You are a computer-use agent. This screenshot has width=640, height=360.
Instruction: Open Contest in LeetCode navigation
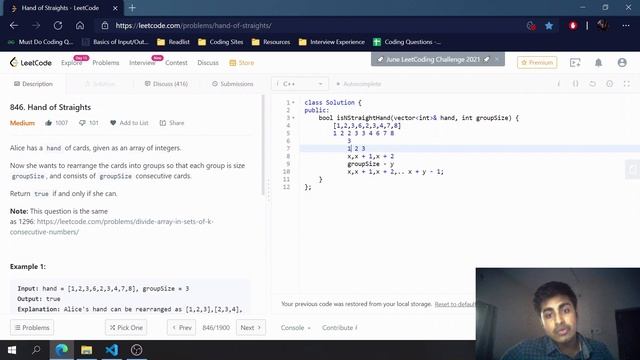tap(176, 62)
